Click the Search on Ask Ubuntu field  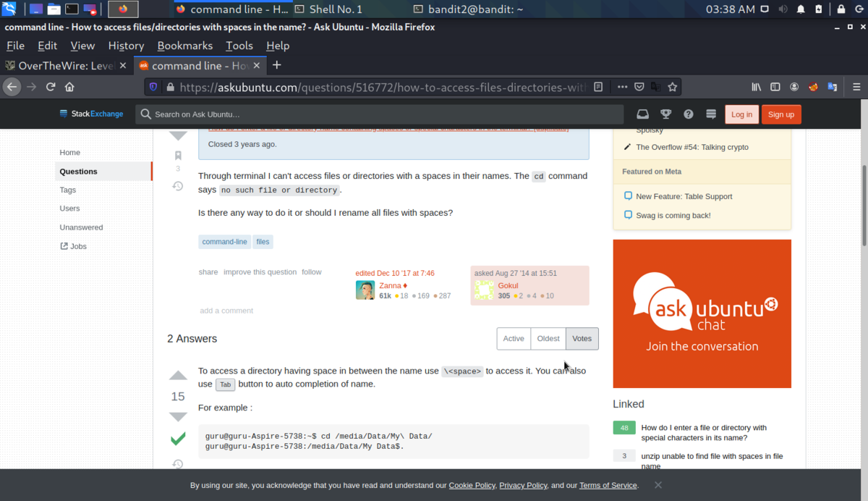380,114
